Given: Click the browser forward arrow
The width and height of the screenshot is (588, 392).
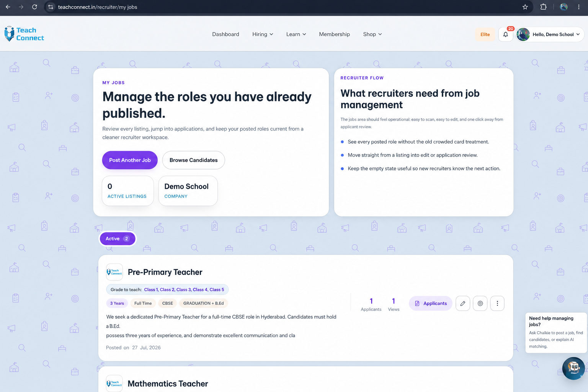Looking at the screenshot, I should pos(21,7).
